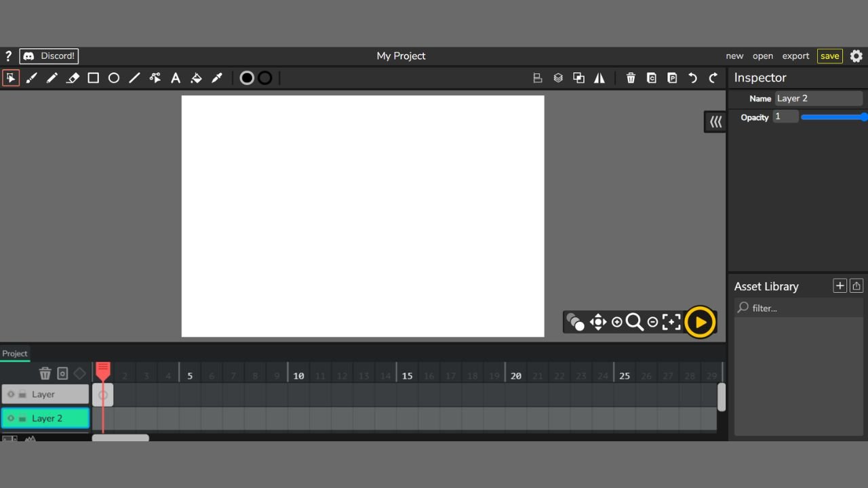Click the red playhead marker
868x488 pixels.
coord(103,371)
